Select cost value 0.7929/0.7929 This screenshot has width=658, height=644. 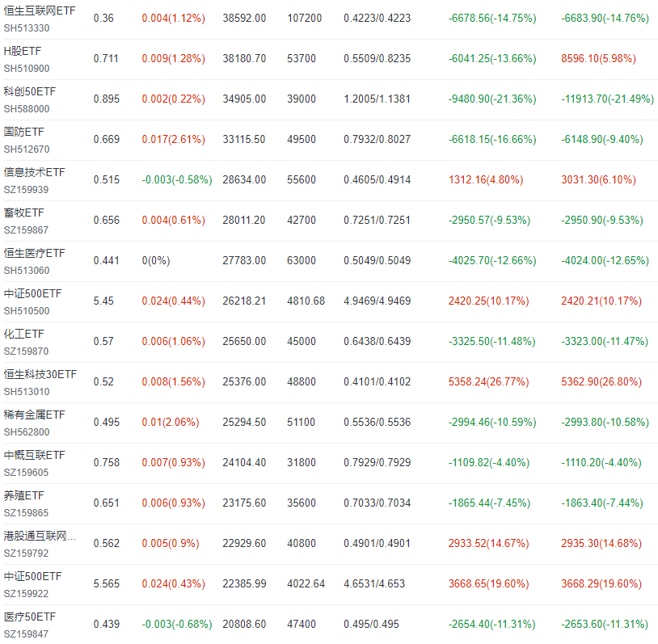click(377, 463)
